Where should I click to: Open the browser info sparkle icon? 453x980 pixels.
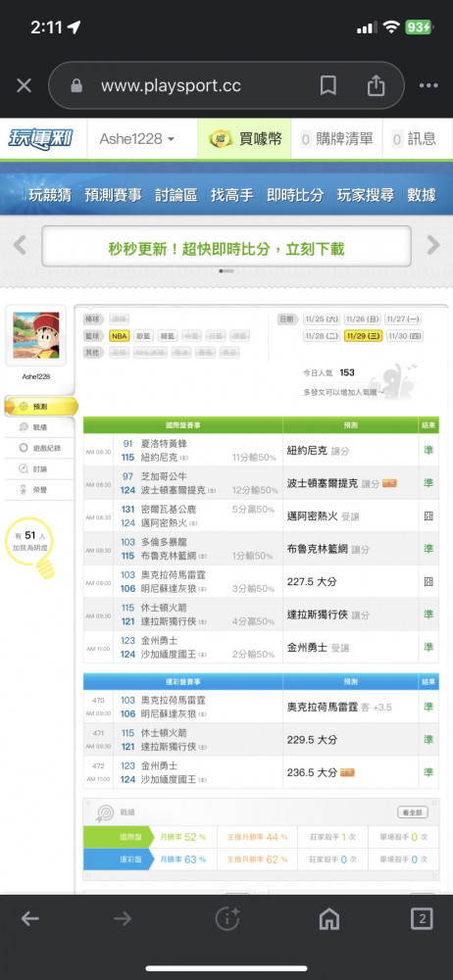point(226,918)
